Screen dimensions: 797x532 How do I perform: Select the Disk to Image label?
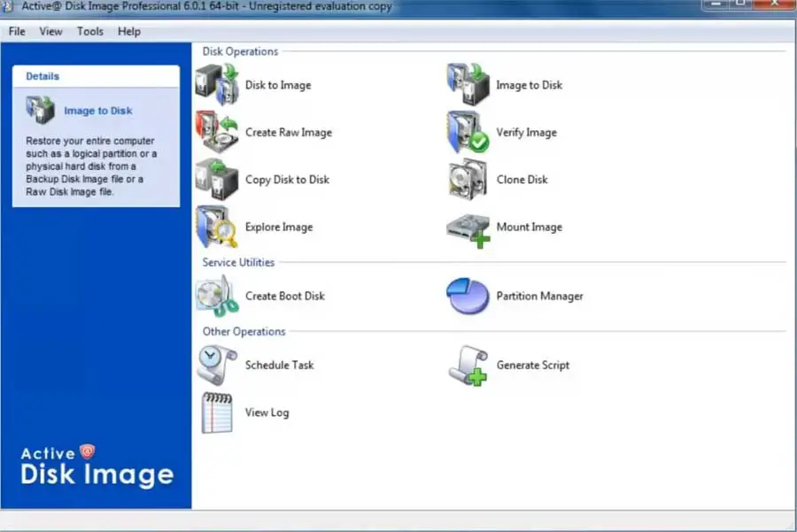click(278, 85)
